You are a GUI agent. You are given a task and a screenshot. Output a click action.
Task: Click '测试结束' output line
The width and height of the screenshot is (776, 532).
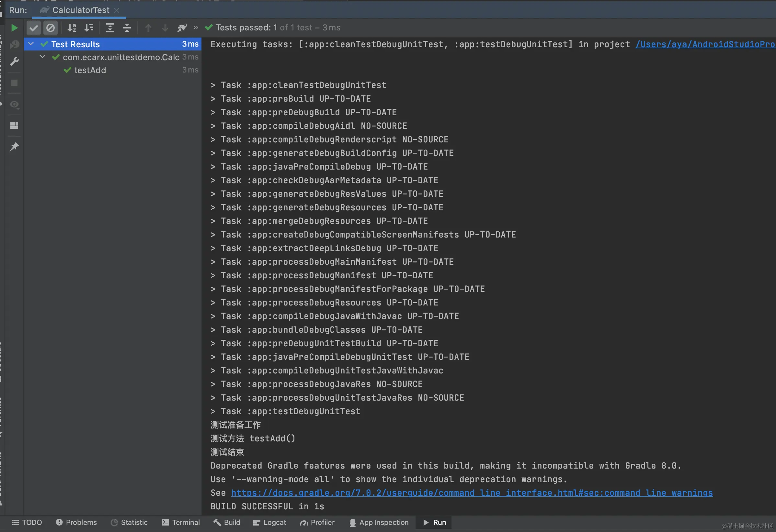click(x=227, y=452)
